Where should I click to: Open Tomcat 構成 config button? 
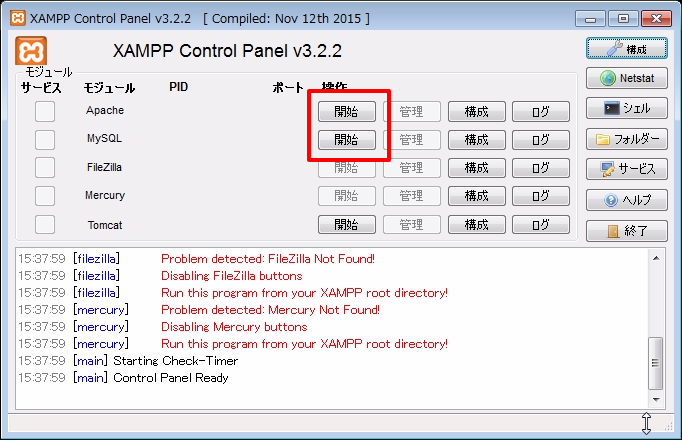pyautogui.click(x=477, y=225)
